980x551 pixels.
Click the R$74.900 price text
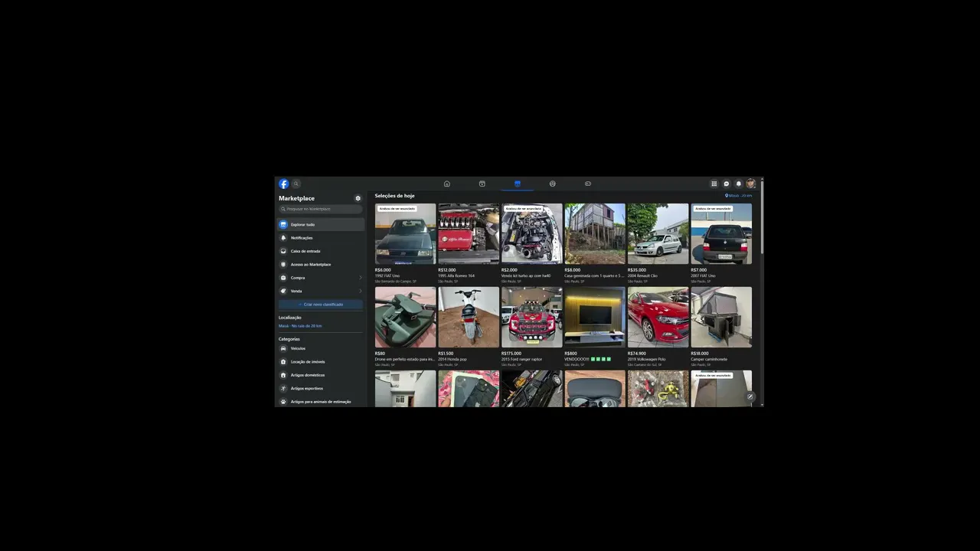637,354
